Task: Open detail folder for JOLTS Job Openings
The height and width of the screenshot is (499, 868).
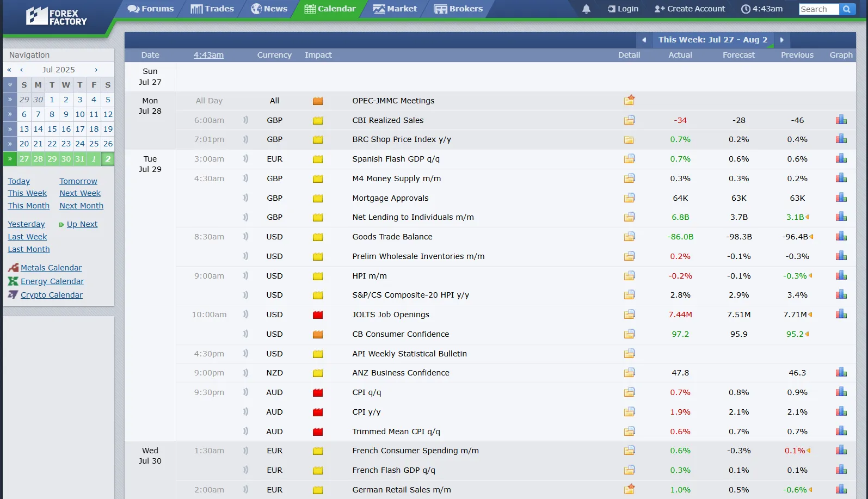Action: click(629, 315)
